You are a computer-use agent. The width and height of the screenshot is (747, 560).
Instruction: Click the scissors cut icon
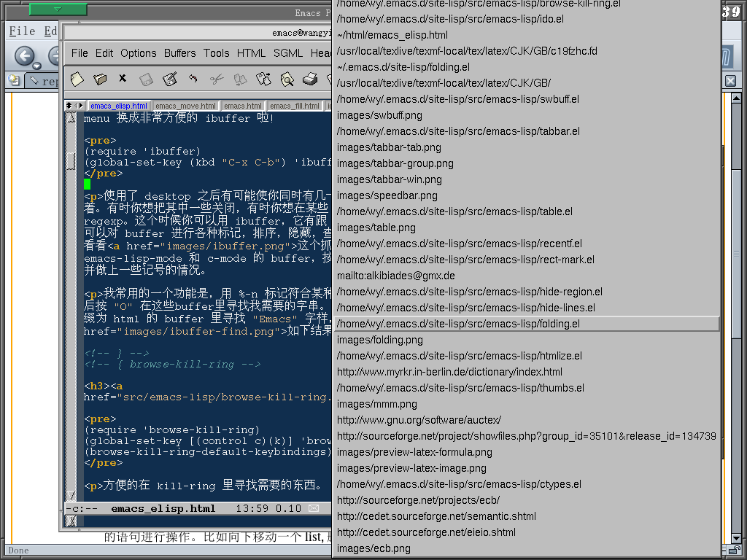point(216,78)
